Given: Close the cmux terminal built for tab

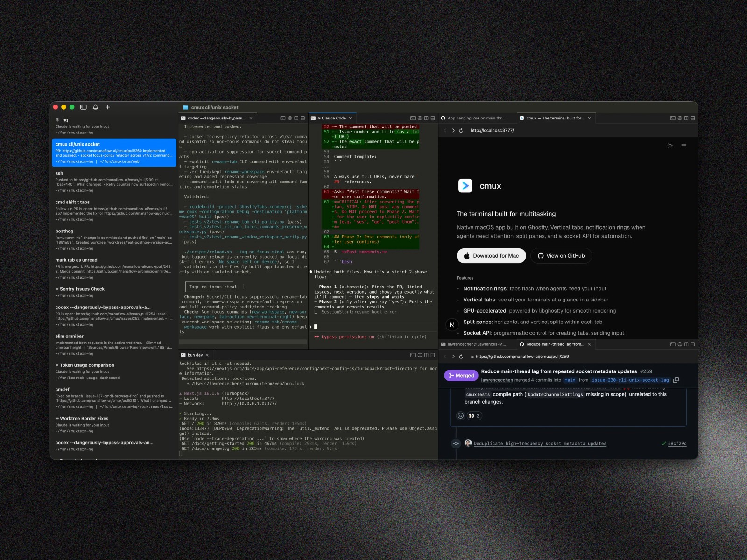Looking at the screenshot, I should pyautogui.click(x=589, y=119).
